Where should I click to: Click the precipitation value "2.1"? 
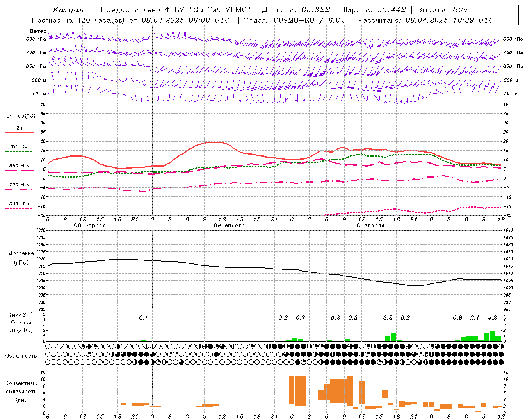pyautogui.click(x=475, y=317)
